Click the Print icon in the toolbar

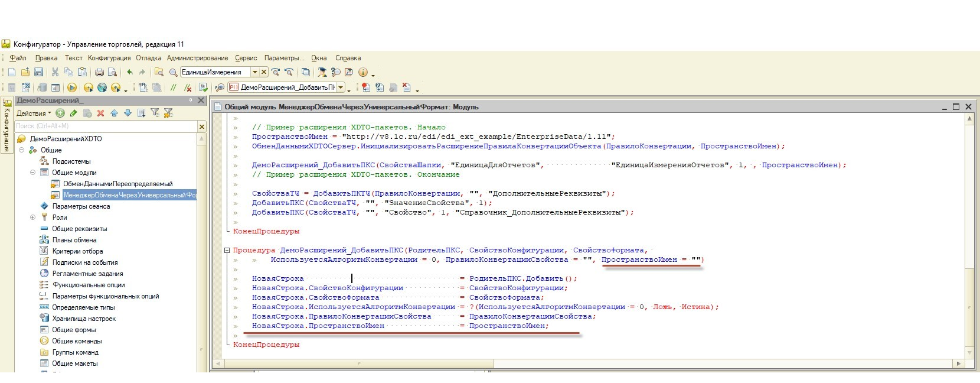point(99,72)
